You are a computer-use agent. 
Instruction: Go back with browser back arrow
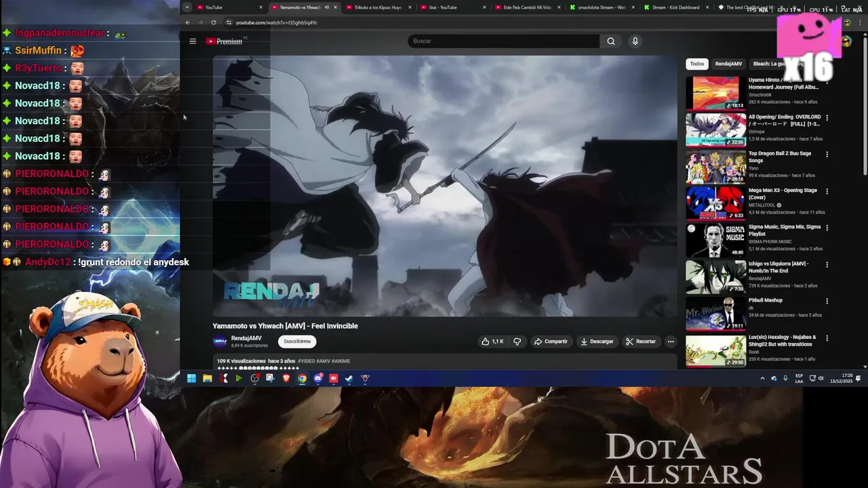[x=188, y=22]
